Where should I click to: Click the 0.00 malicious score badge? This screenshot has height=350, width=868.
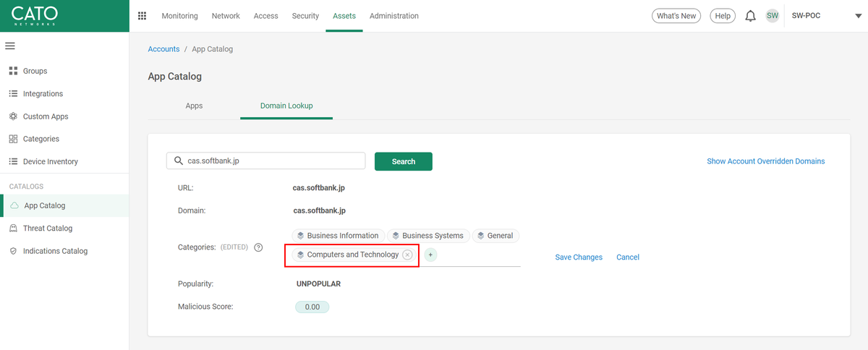click(x=312, y=307)
